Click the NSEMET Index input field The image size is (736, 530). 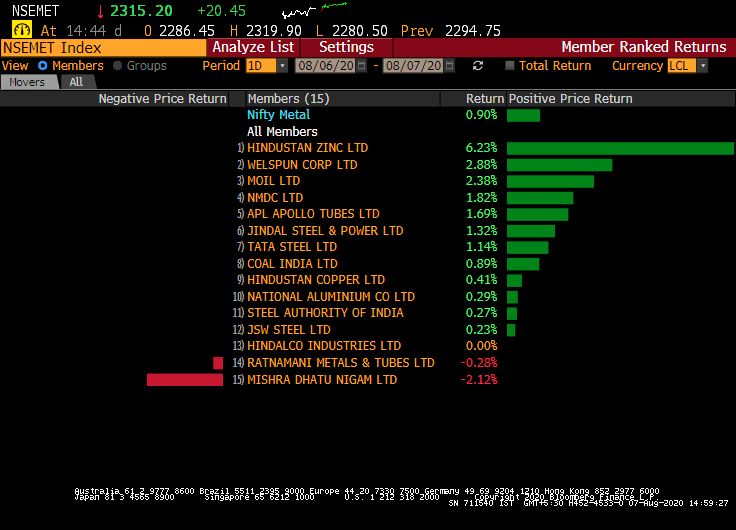104,47
